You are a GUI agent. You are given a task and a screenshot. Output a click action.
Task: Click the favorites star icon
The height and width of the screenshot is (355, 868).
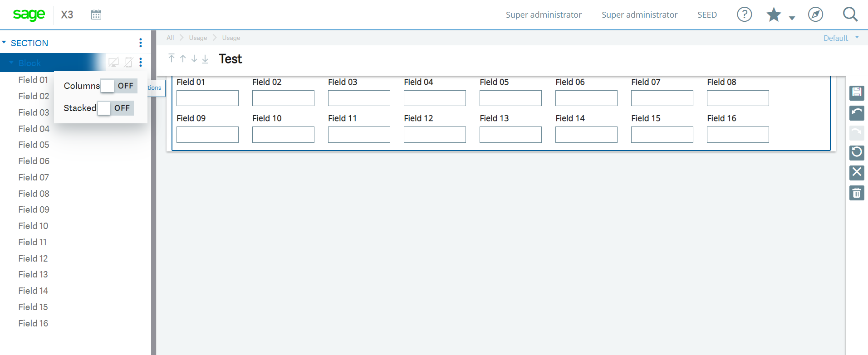point(774,15)
